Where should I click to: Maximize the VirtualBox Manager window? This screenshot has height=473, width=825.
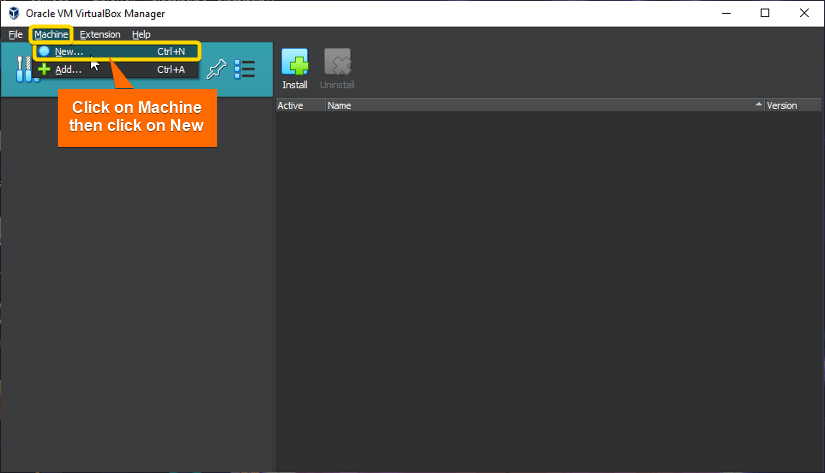point(765,13)
